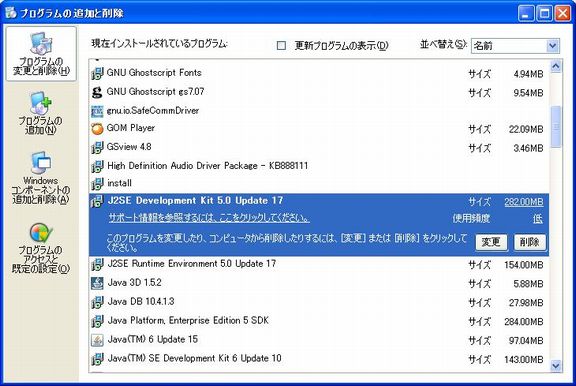Minimize the プログラムの追加と削除 window
The width and height of the screenshot is (576, 386).
[526, 14]
